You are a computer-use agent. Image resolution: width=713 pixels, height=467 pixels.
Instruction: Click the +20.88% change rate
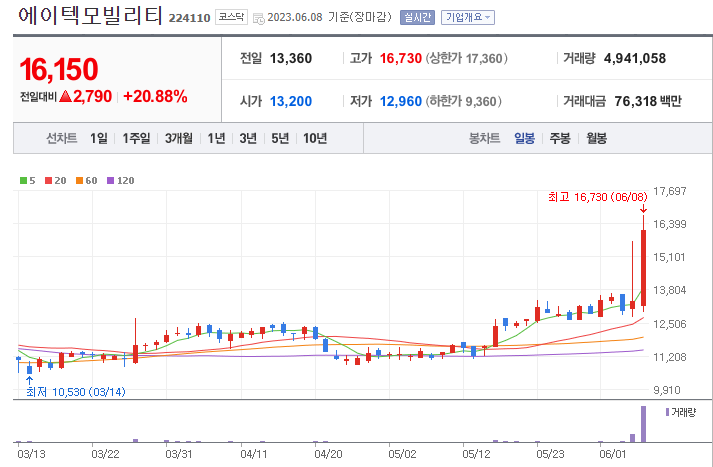pyautogui.click(x=155, y=96)
